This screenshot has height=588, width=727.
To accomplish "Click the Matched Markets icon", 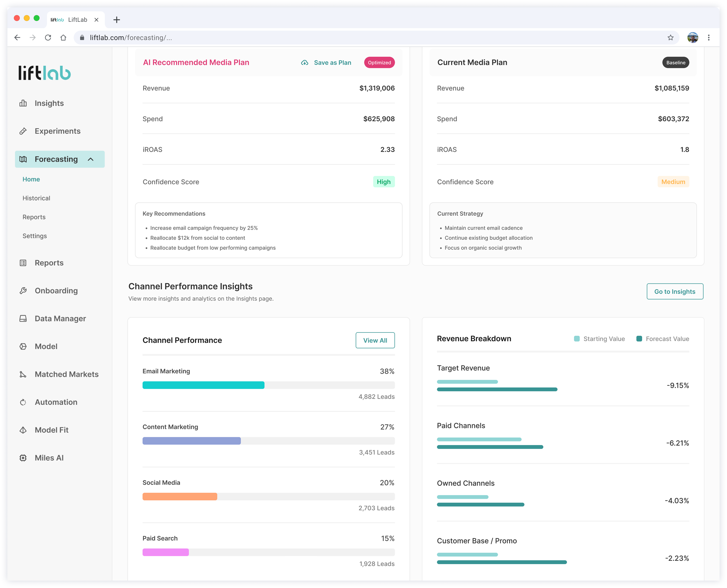I will 23,374.
